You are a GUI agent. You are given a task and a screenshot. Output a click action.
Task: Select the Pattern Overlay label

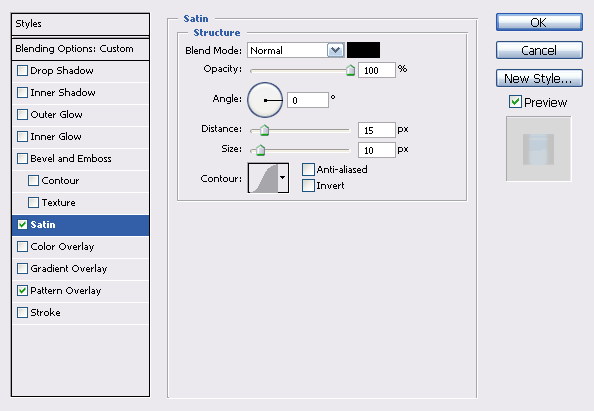66,291
